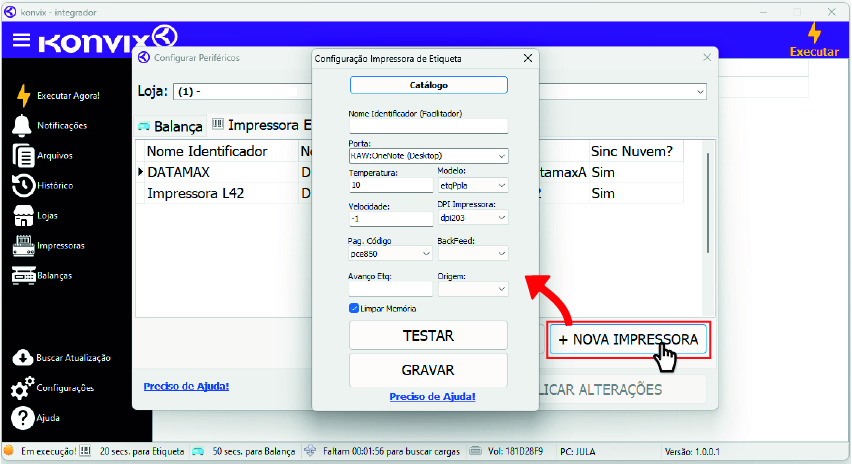Switch to the Impressora Etiqueta tab
Screen dimensions: 852x464
262,126
